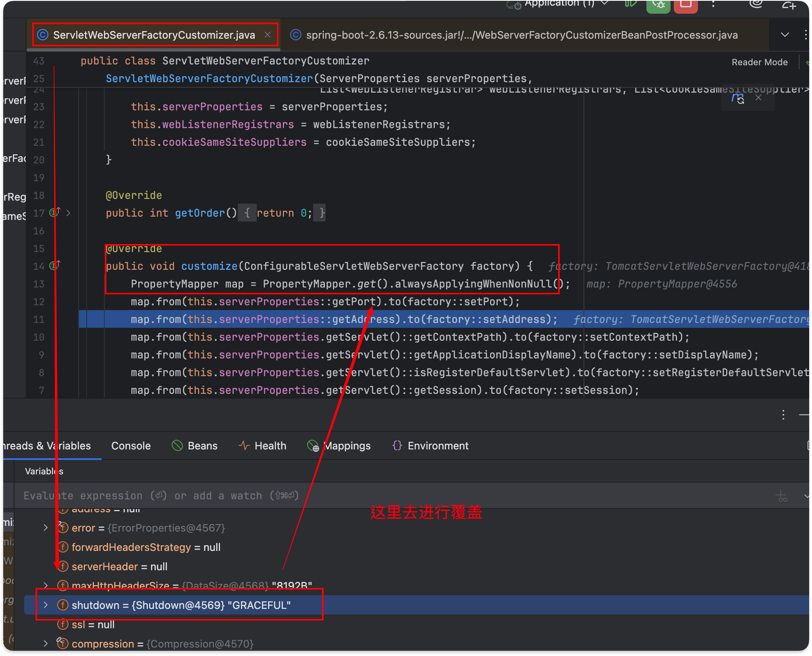
Task: Expand the folded opening brace after getOrder()
Action: pos(247,213)
